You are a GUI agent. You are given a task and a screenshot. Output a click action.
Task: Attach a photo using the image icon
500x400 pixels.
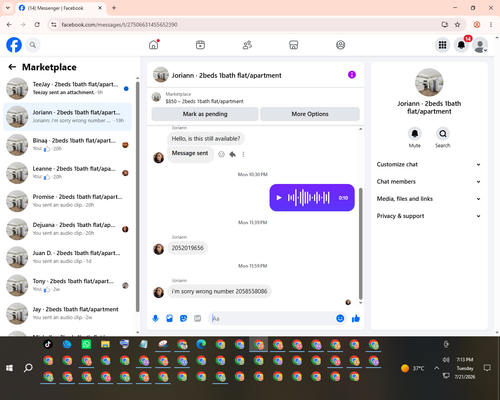tap(169, 318)
